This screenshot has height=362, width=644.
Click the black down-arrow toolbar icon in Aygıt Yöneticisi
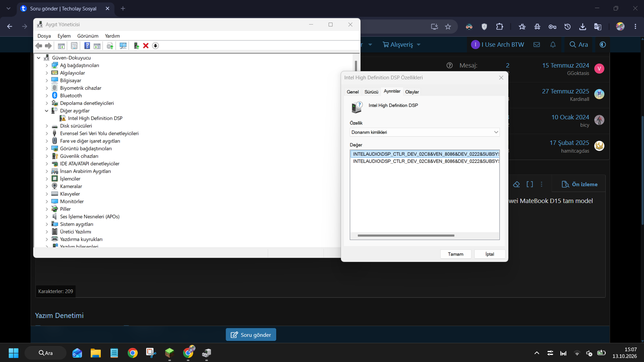click(x=155, y=46)
